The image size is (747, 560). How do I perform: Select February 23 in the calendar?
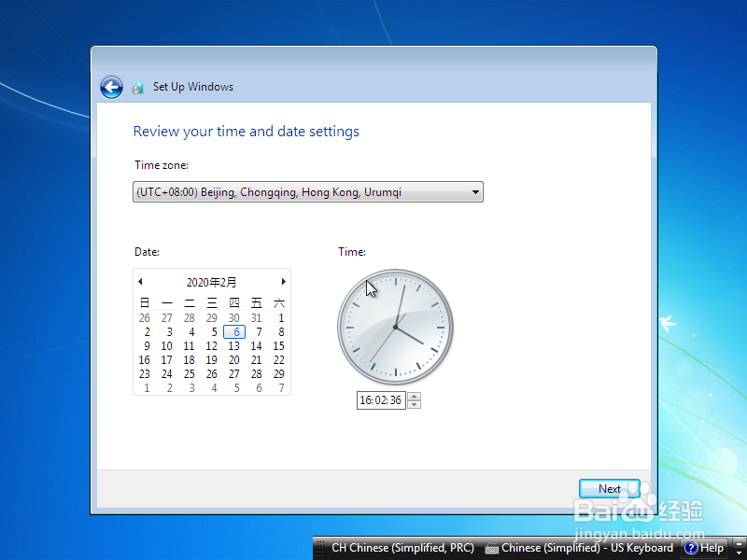click(x=145, y=374)
